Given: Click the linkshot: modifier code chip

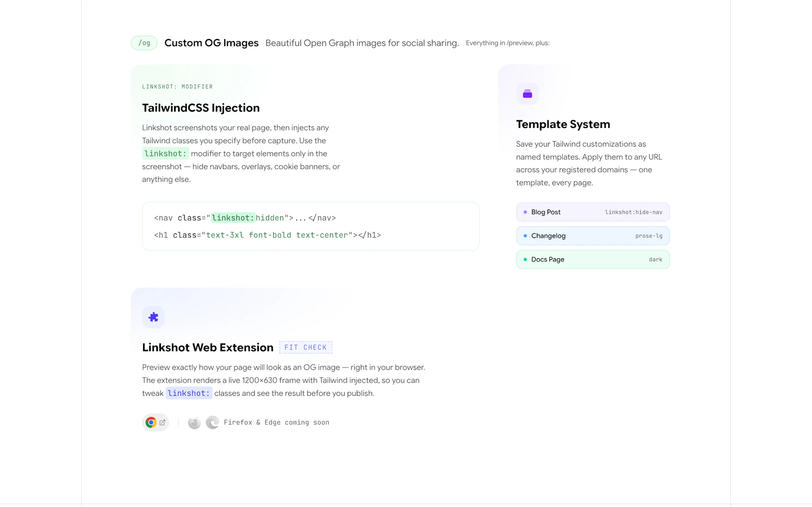Looking at the screenshot, I should pos(165,153).
